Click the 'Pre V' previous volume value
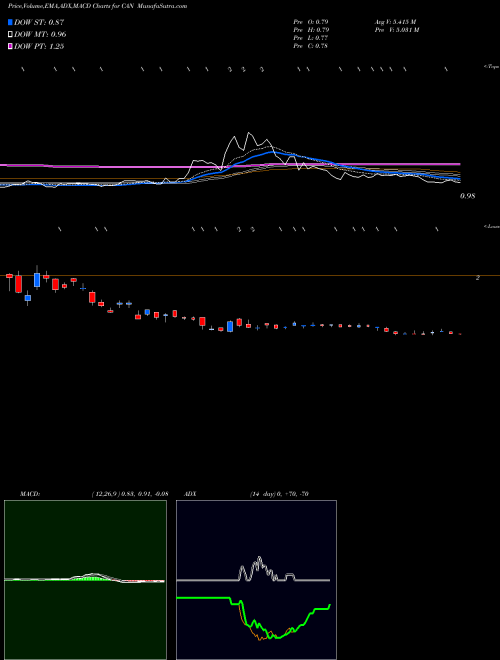This screenshot has width=500, height=660. 396,30
